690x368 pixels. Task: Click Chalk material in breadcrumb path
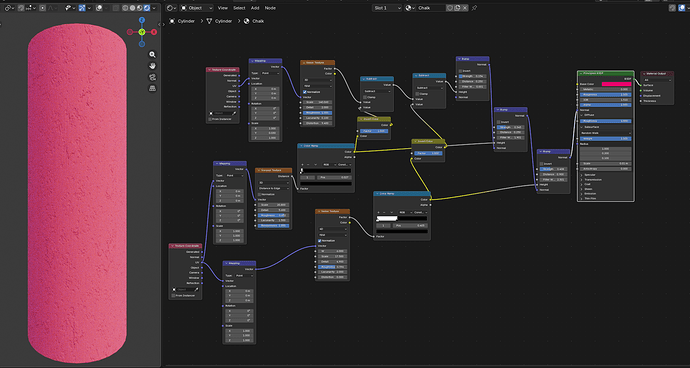253,21
